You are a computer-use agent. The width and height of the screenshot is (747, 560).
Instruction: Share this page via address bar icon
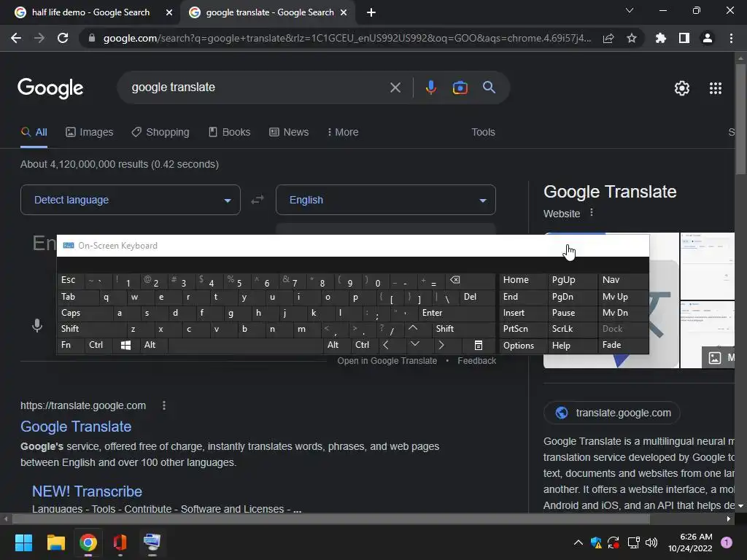[608, 39]
